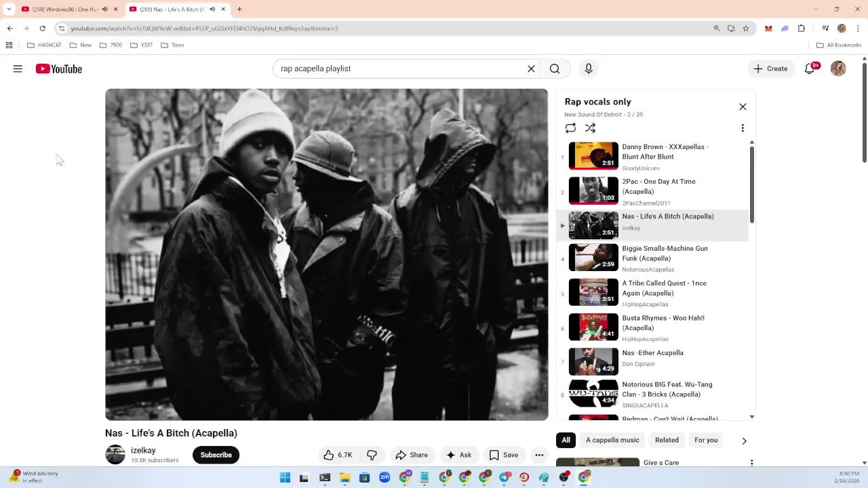The width and height of the screenshot is (868, 488).
Task: Start voice search with microphone
Action: (589, 68)
